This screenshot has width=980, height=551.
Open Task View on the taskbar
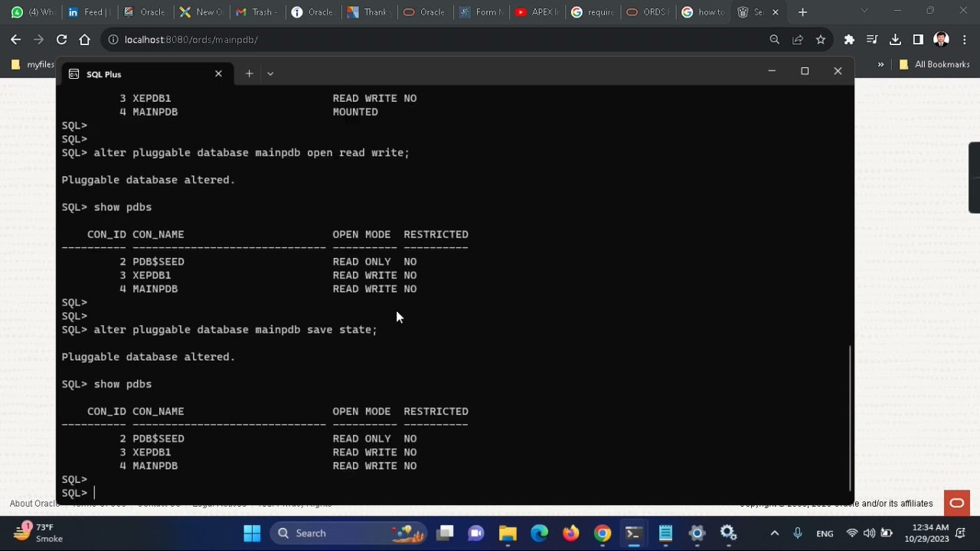coord(446,533)
